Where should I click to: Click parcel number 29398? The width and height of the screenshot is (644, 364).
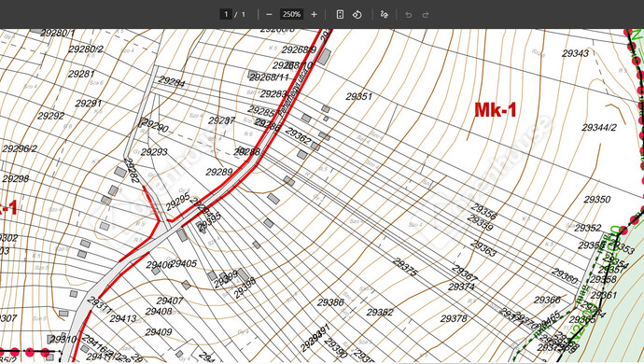tap(245, 287)
